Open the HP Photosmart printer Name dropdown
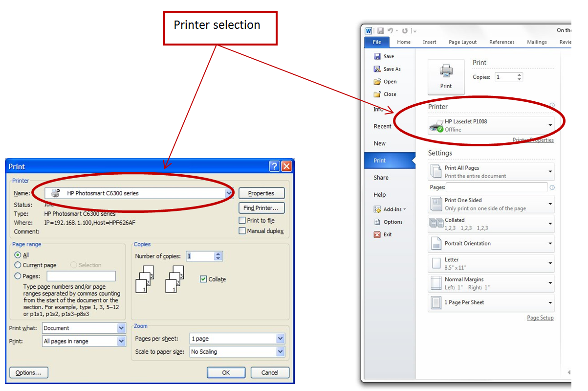588x391 pixels. [228, 193]
